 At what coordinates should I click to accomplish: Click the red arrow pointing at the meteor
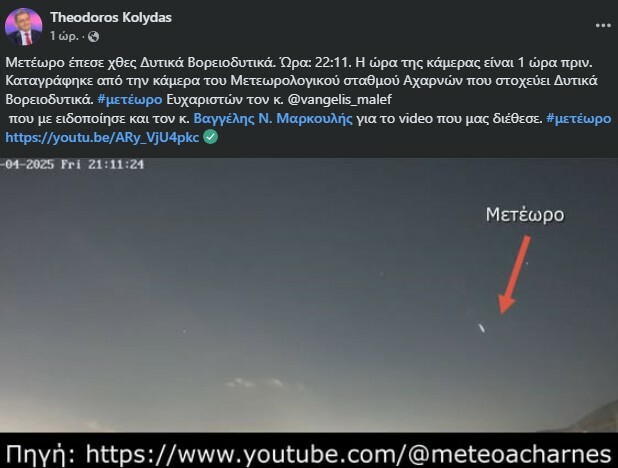click(x=513, y=275)
